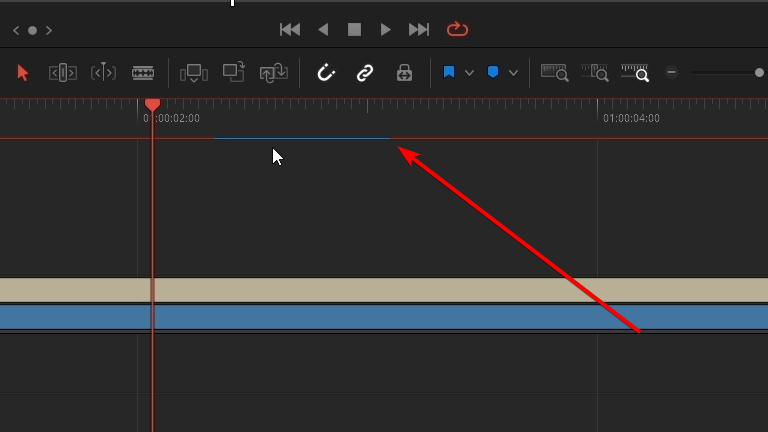The width and height of the screenshot is (768, 432).
Task: Toggle Position Lock icon
Action: [404, 73]
